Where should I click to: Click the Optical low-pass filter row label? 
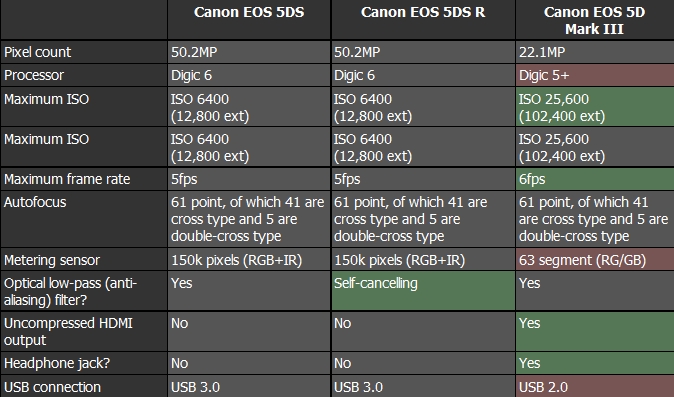click(84, 290)
